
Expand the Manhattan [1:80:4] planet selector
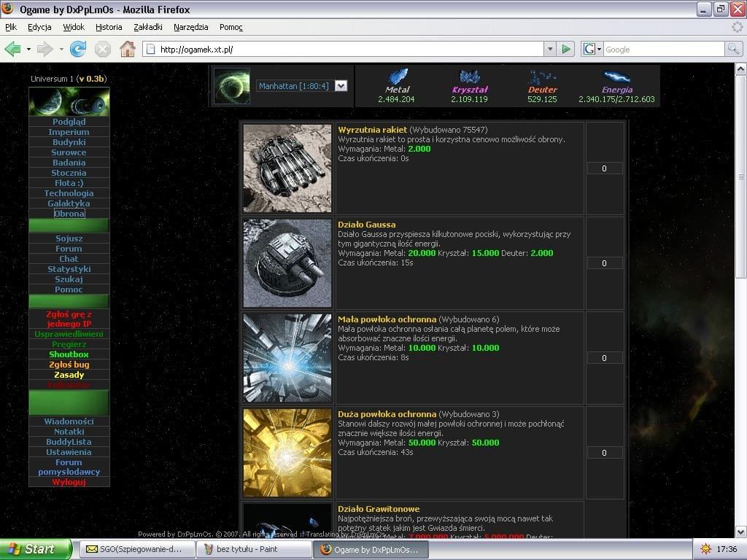click(x=341, y=86)
